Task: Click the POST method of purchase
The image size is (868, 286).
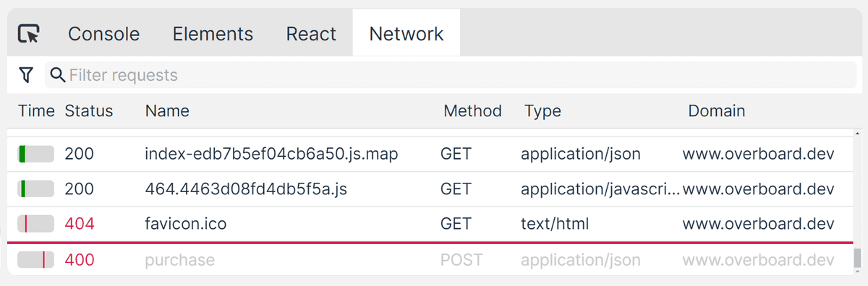Action: (461, 259)
